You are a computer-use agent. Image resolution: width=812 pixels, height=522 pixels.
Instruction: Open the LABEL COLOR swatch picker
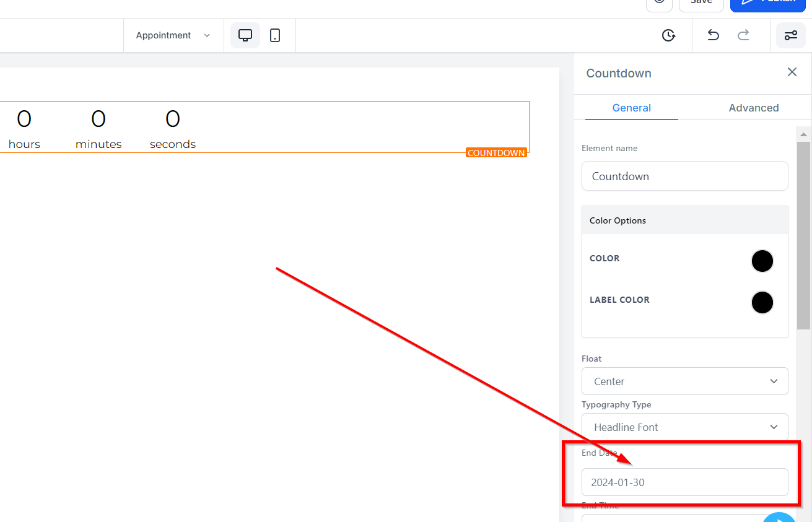coord(762,303)
